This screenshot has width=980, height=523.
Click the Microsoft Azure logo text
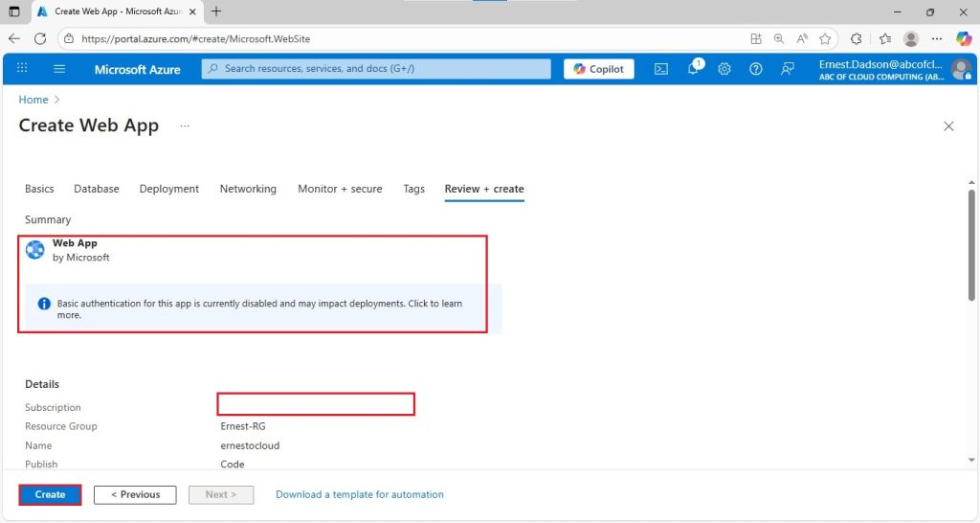pos(138,69)
